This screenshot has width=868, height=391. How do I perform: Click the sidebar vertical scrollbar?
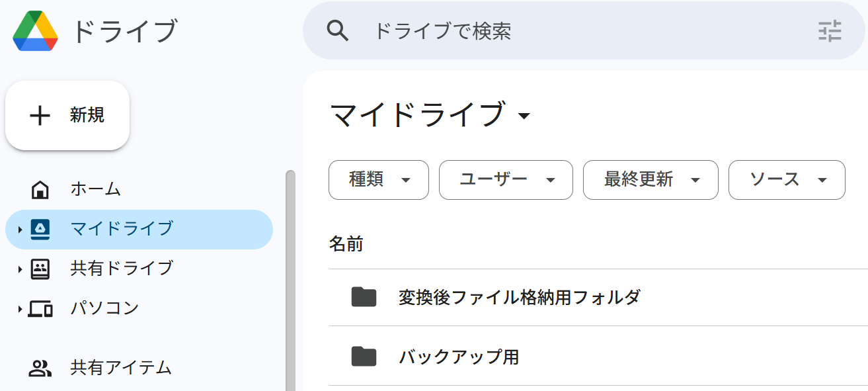290,281
